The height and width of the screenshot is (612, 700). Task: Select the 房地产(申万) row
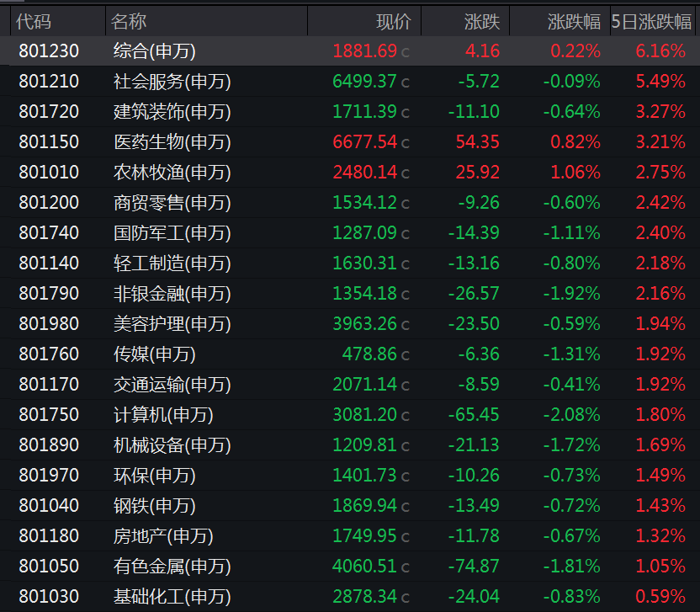[168, 536]
